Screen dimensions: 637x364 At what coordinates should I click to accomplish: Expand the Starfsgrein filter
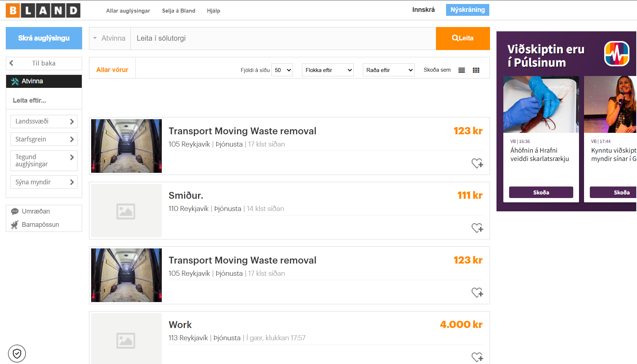click(x=44, y=139)
